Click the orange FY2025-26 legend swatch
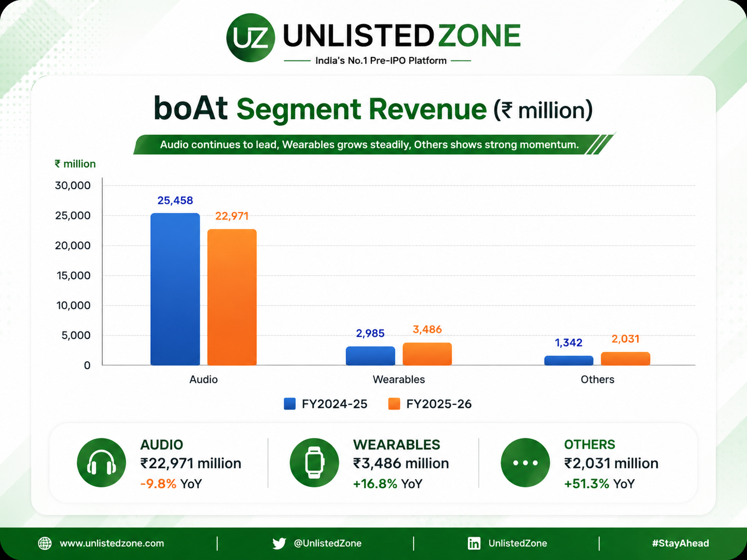 click(394, 404)
